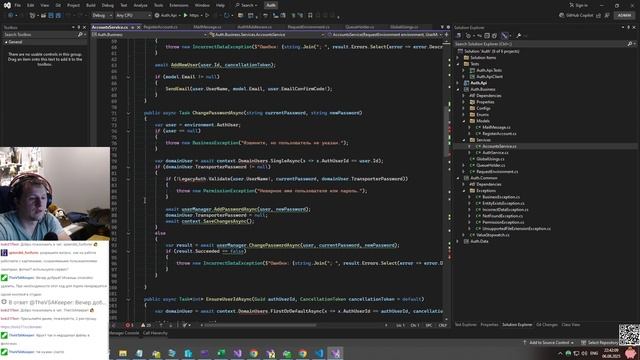This screenshot has height=360, width=640.
Task: Open VS Code from the taskbar
Action: (x=319, y=353)
